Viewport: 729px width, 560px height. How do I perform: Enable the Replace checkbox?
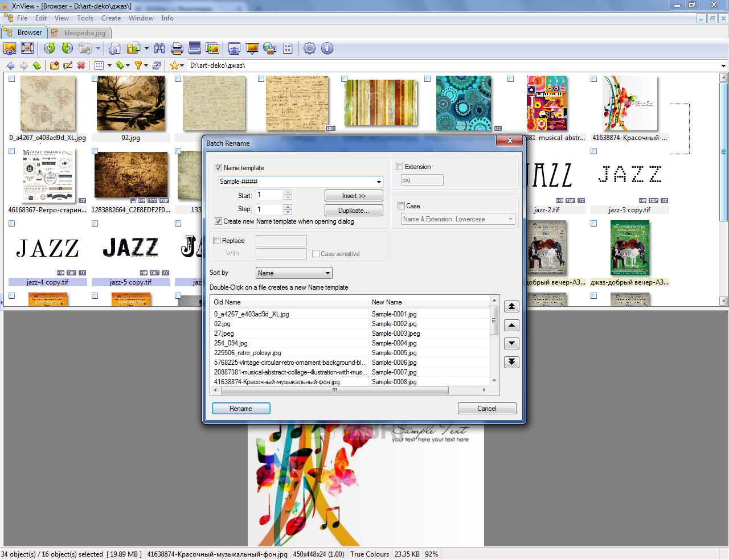pyautogui.click(x=217, y=241)
